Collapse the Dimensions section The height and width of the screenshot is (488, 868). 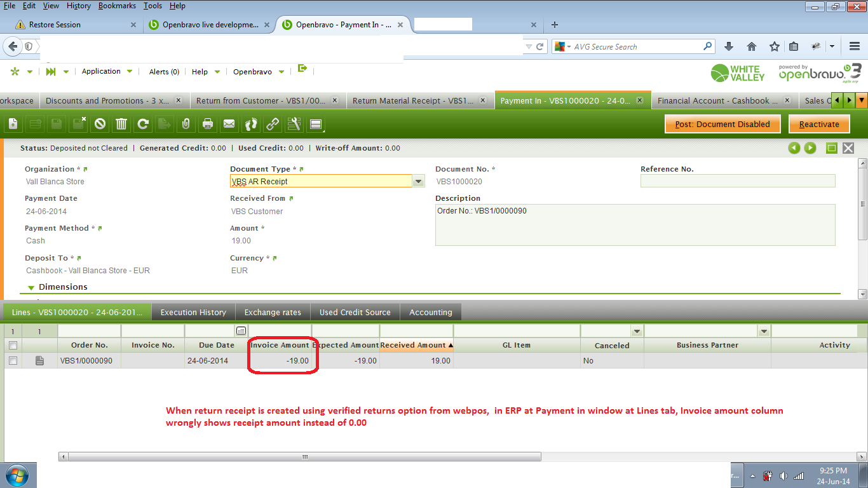(31, 287)
